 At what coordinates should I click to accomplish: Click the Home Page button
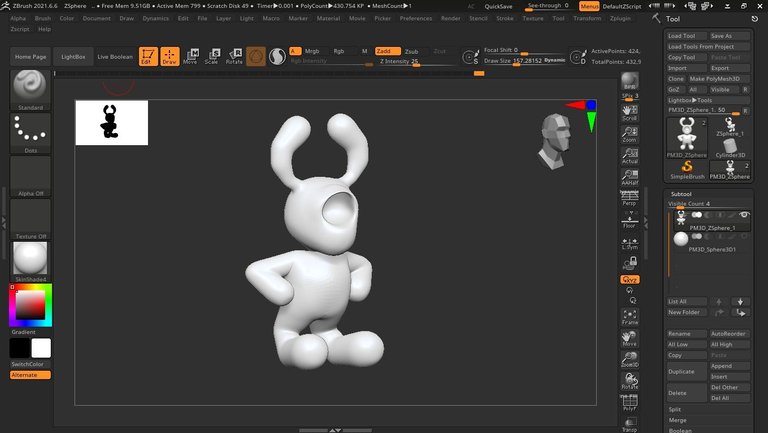point(30,56)
